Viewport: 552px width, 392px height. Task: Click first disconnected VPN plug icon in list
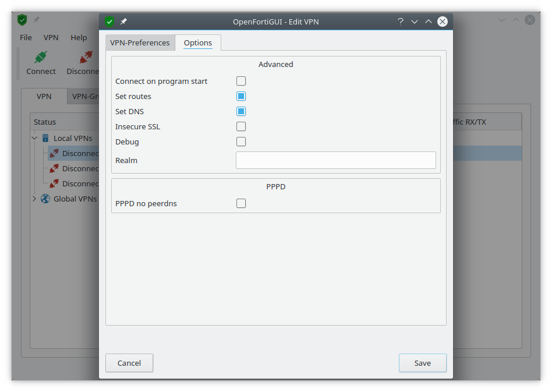(x=54, y=153)
